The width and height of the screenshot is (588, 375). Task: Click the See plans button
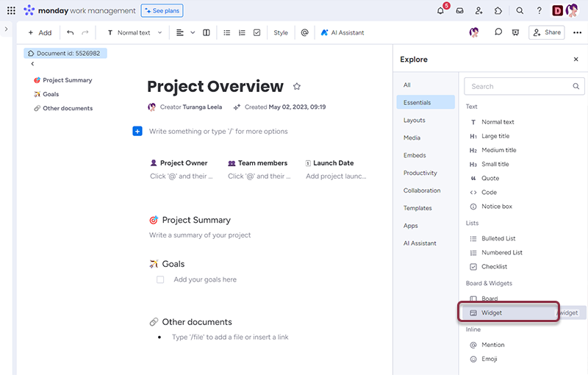pyautogui.click(x=162, y=11)
